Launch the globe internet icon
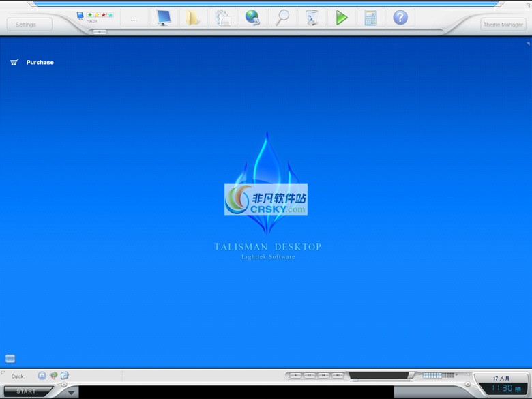The width and height of the screenshot is (532, 399). tap(252, 17)
